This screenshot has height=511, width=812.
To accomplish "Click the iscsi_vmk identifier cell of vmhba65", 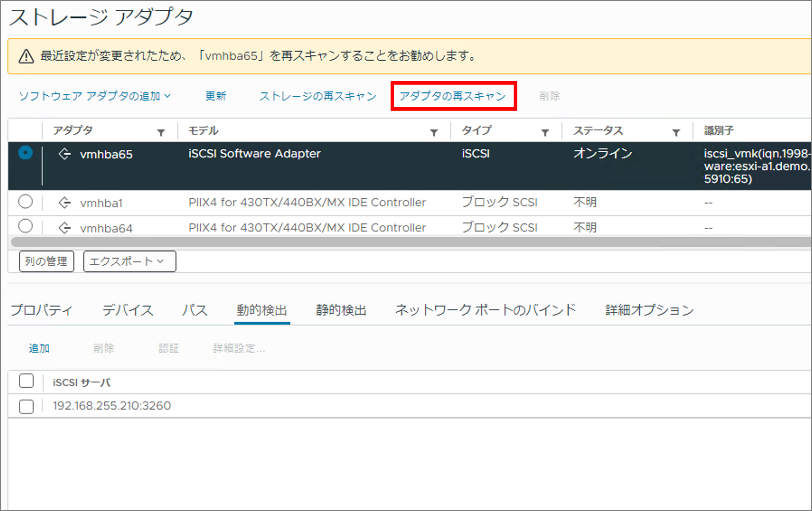I will click(x=757, y=166).
